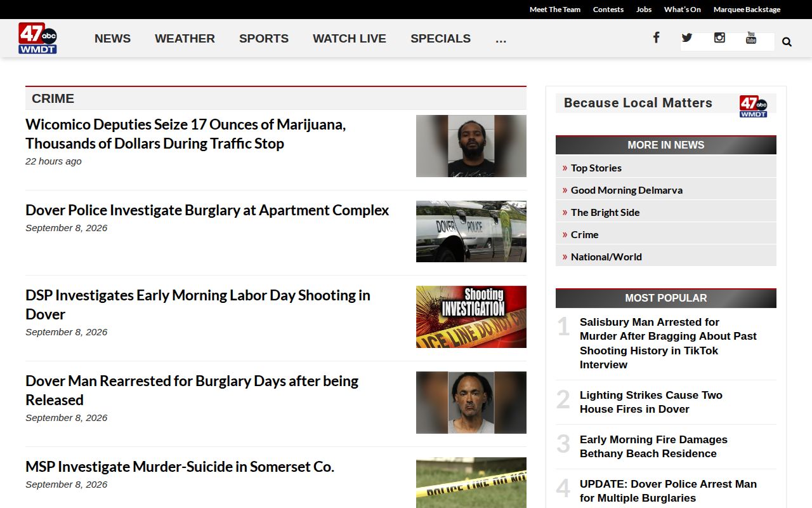812x508 pixels.
Task: Open Dover Police burglary at apartment article
Action: [x=207, y=210]
